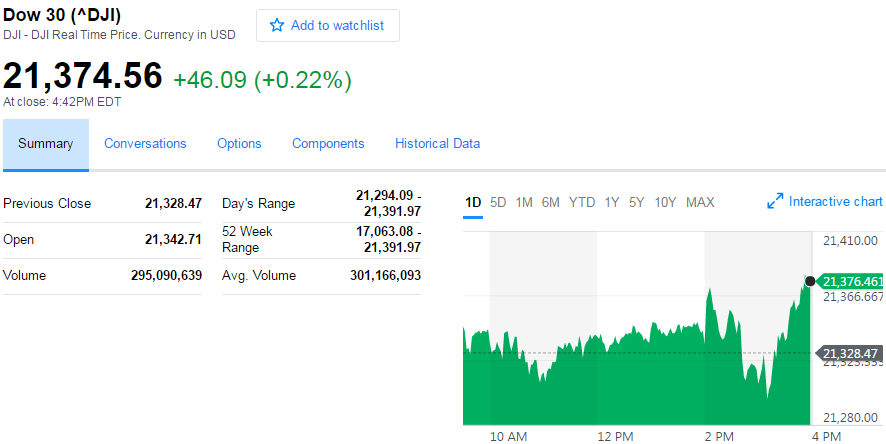Screen dimensions: 886x444
Task: Go to the Components tab
Action: tap(328, 143)
